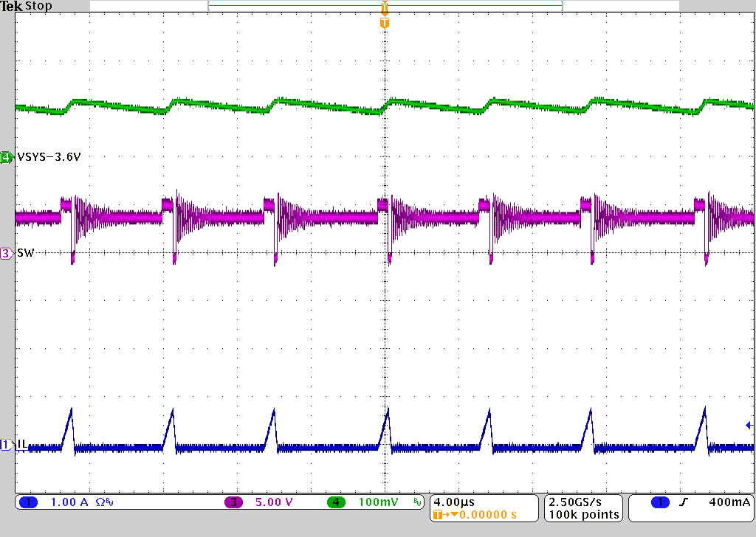Click the channel 4 ground reference marker
This screenshot has width=756, height=537.
(6, 157)
